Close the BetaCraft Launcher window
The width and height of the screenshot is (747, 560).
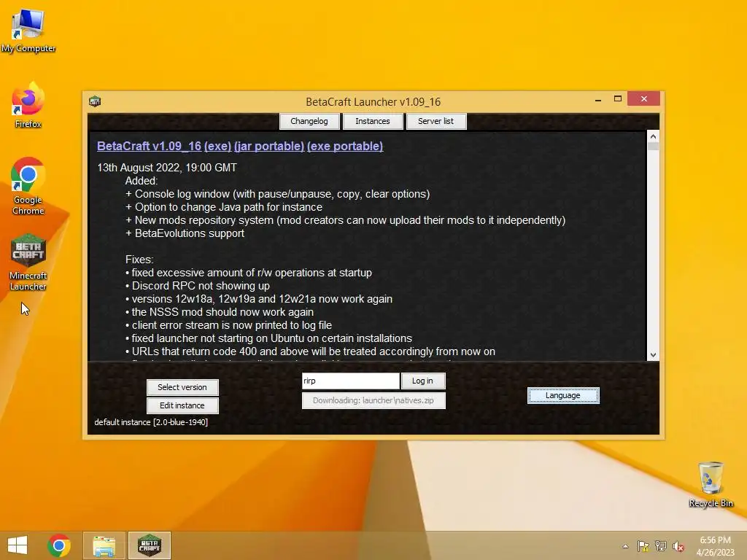[643, 98]
